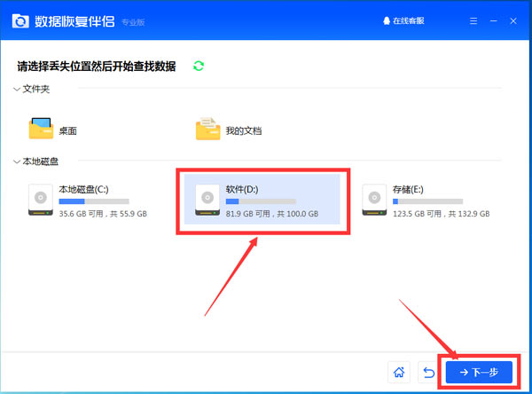Close the recovery app window

click(x=513, y=21)
